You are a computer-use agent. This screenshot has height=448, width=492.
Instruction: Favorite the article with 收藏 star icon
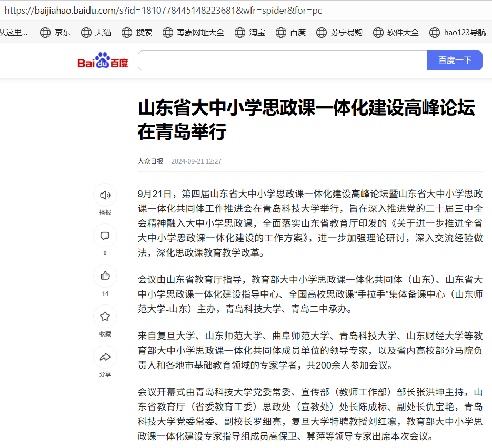105,317
